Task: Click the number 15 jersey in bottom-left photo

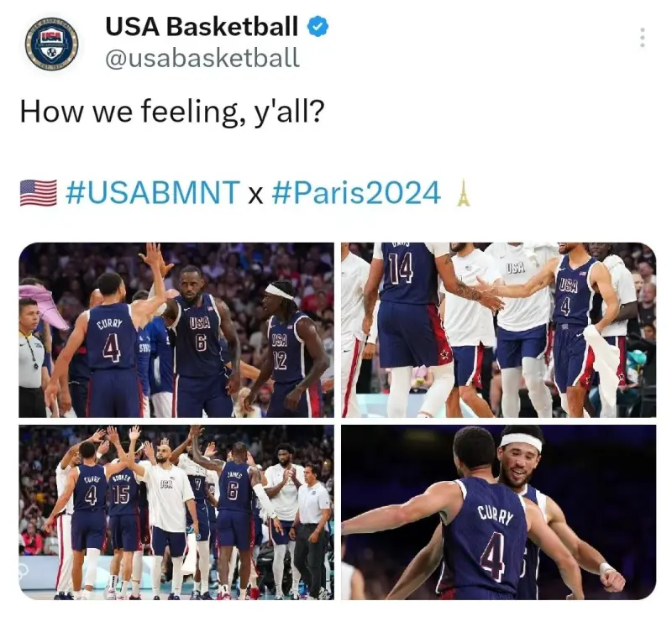Action: click(x=122, y=491)
